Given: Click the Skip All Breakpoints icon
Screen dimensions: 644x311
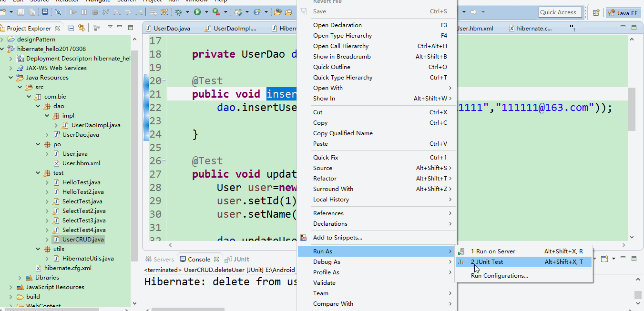Looking at the screenshot, I should click(58, 12).
